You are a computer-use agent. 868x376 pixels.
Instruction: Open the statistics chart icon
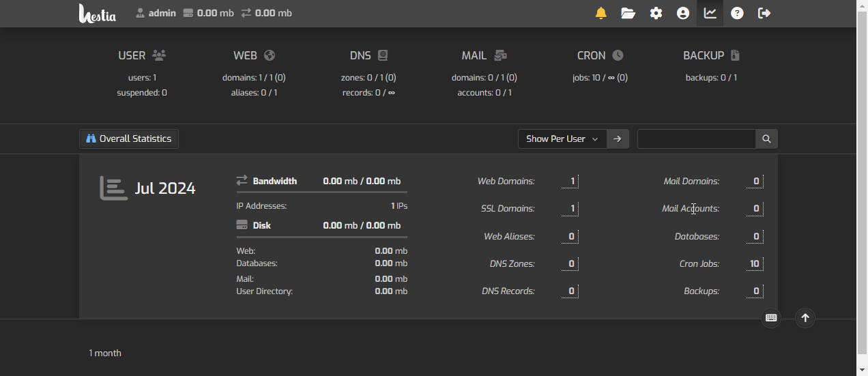pyautogui.click(x=710, y=13)
